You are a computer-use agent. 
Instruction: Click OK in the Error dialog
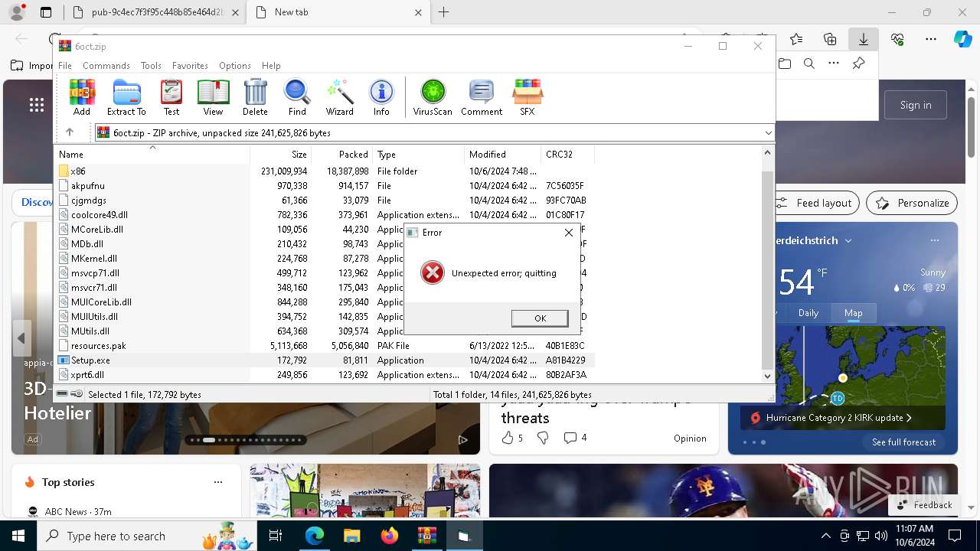click(x=540, y=318)
